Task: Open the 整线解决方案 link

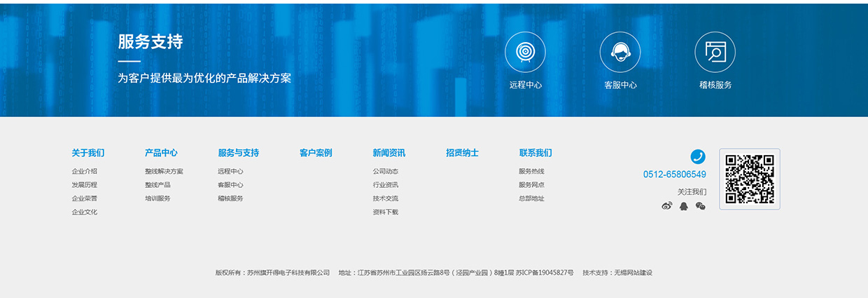Action: [x=164, y=171]
